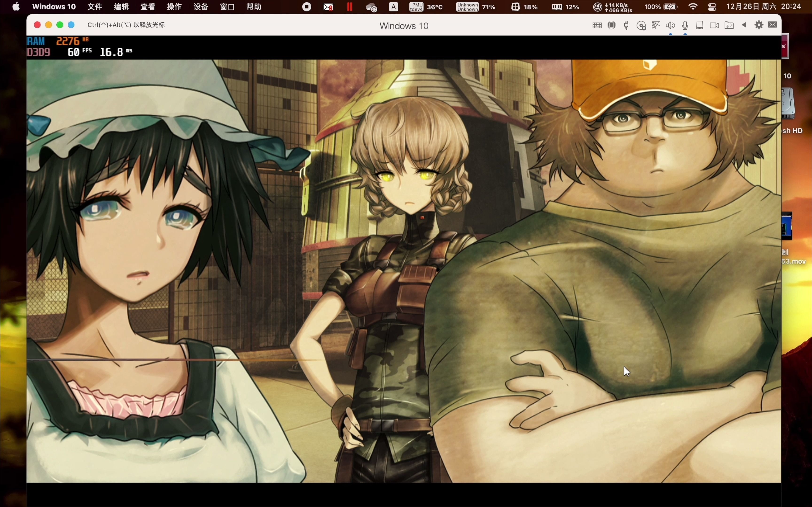Open the 设备 menu
Viewport: 812px width, 507px height.
(x=201, y=7)
